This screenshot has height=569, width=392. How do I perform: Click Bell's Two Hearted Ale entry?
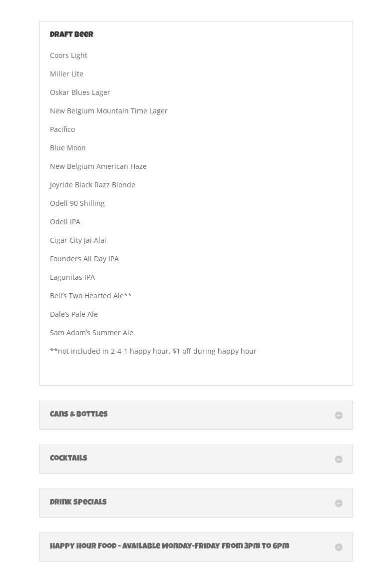pyautogui.click(x=90, y=296)
